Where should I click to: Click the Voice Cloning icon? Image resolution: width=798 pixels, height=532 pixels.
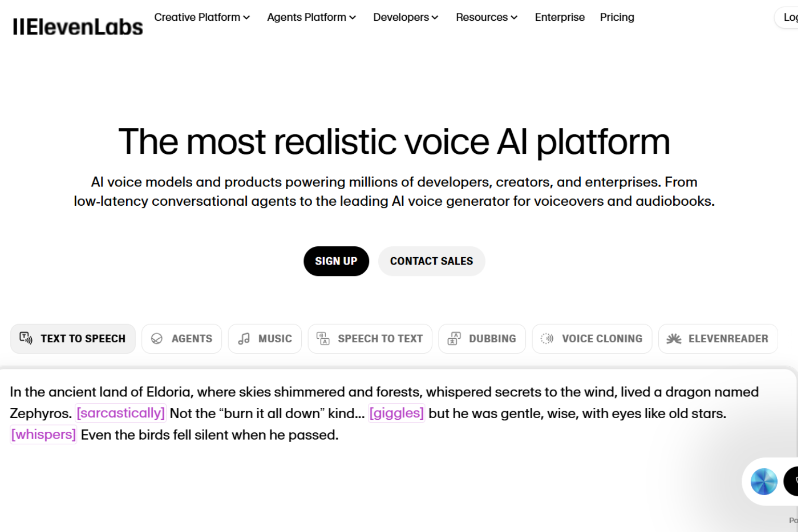pyautogui.click(x=547, y=339)
